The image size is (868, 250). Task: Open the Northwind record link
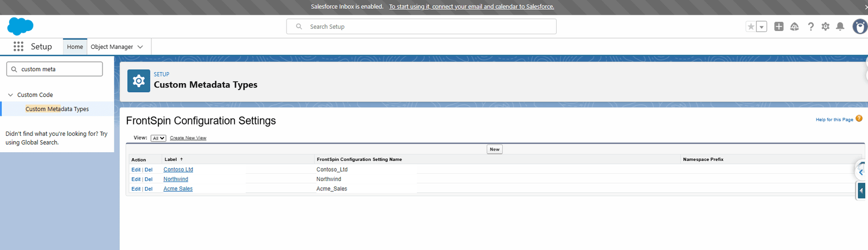[176, 179]
